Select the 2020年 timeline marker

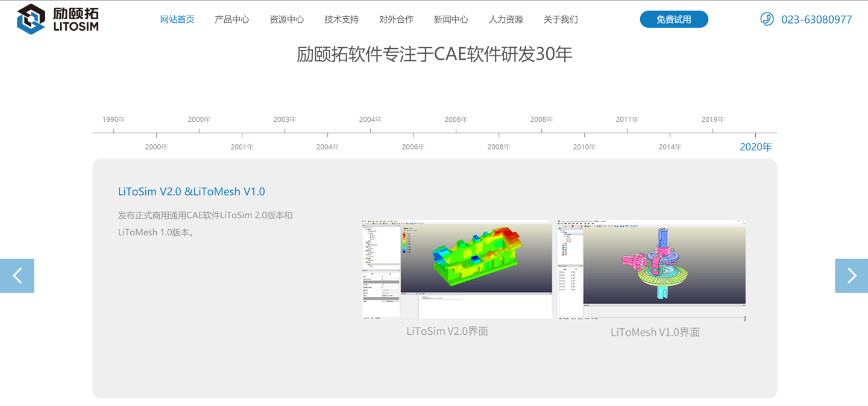pos(755,146)
